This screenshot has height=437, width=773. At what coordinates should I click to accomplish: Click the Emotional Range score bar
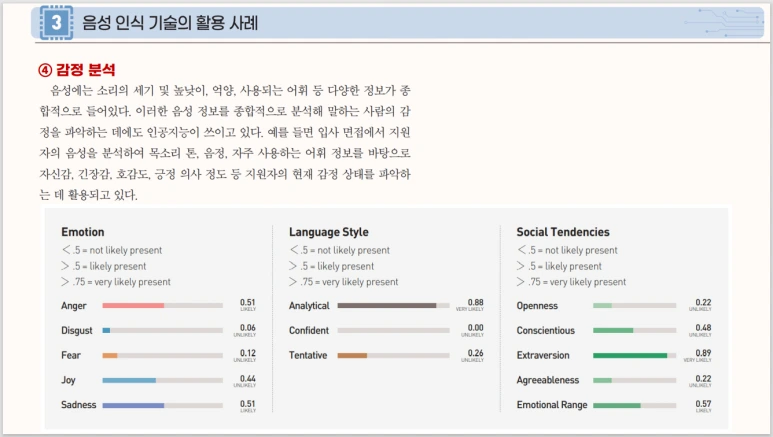(634, 405)
